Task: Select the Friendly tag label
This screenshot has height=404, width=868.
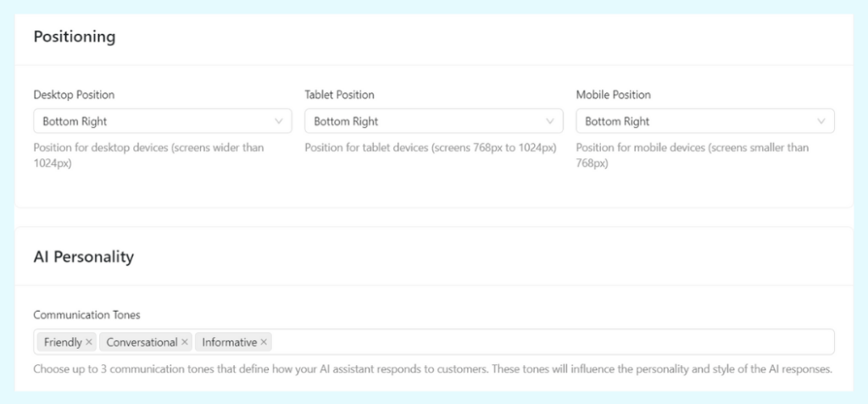Action: coord(63,342)
